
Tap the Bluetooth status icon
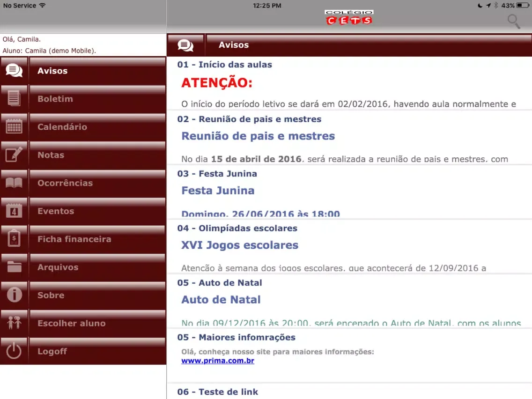pos(496,6)
